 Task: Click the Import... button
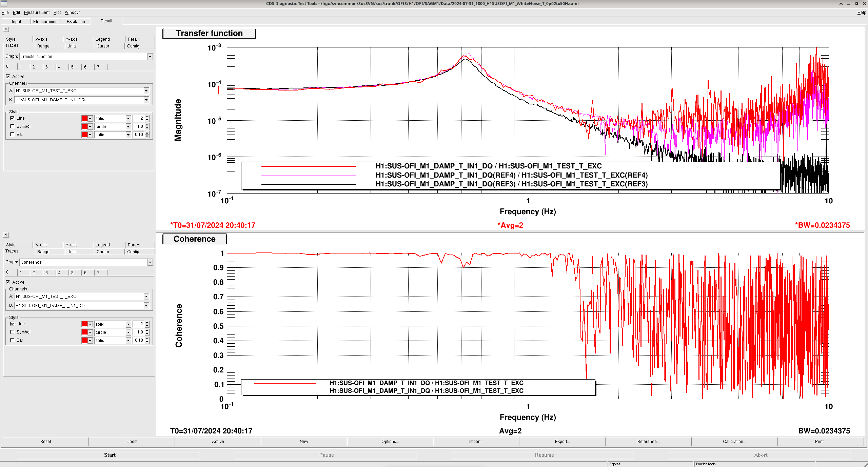(x=476, y=441)
